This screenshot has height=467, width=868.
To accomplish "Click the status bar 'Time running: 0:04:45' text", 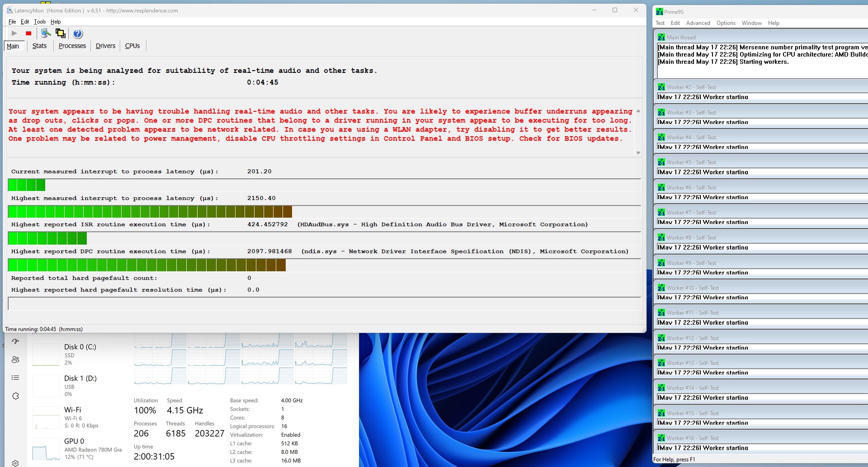I will (x=44, y=329).
